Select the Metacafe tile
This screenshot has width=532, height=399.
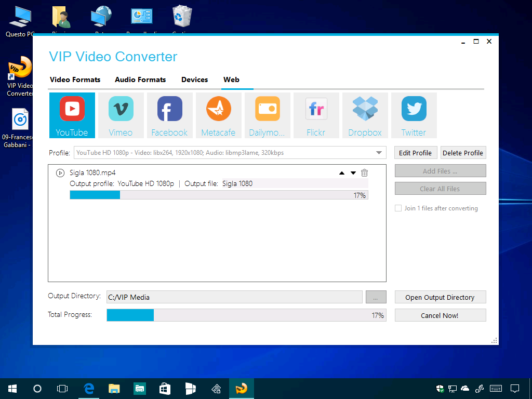click(219, 115)
